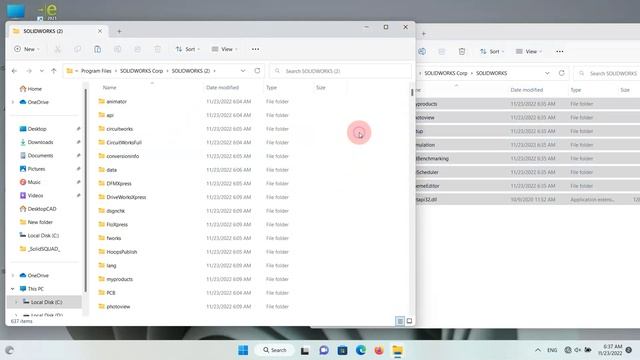Open the Windows Start menu

coord(243,350)
